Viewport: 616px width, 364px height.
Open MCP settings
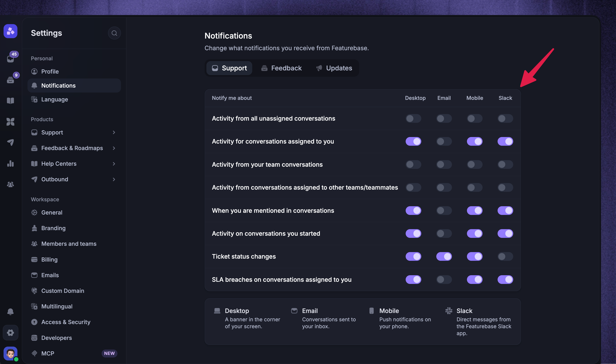(x=74, y=353)
